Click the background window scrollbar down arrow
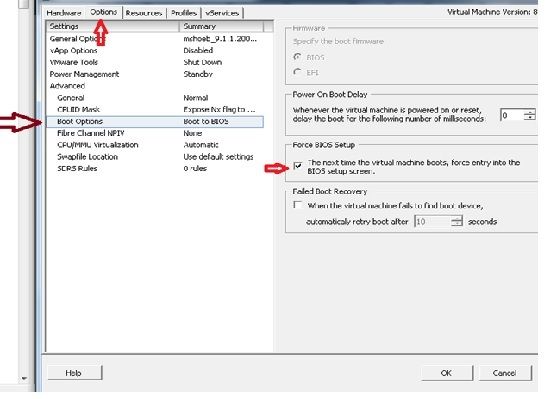 24,378
